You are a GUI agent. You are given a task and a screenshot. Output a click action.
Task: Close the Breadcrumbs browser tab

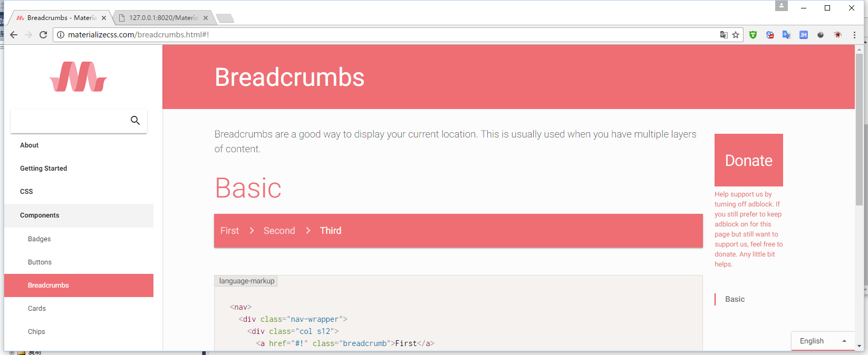pyautogui.click(x=104, y=18)
